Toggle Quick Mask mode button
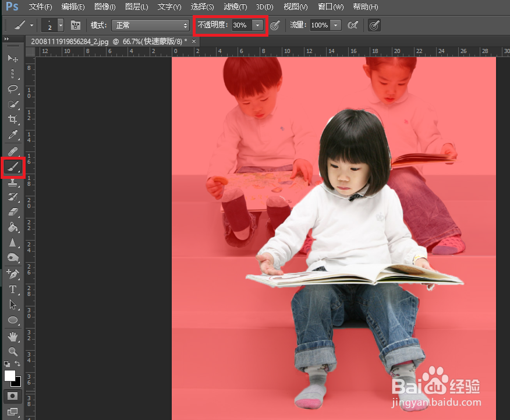The height and width of the screenshot is (420, 510). tap(12, 396)
